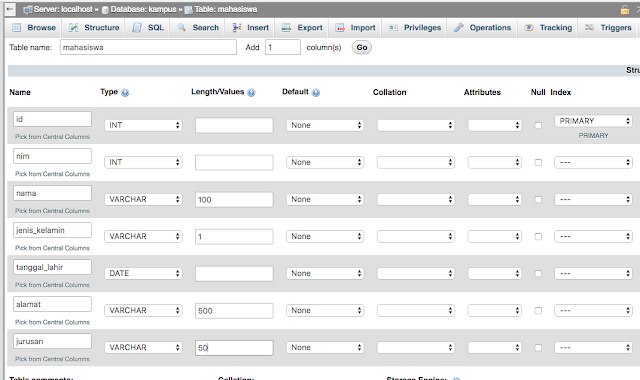The image size is (640, 380).
Task: Open the SQL tab
Action: (148, 28)
